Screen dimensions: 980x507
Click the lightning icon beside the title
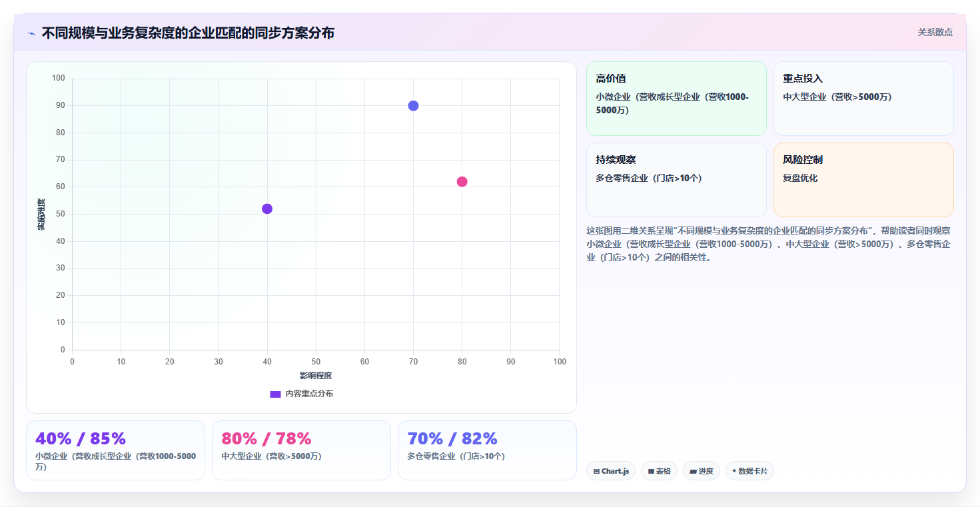coord(31,33)
